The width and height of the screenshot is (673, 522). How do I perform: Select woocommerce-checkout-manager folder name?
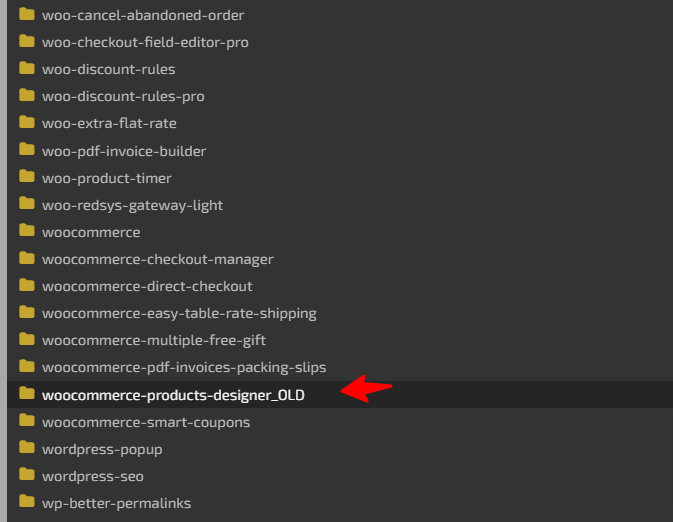pyautogui.click(x=158, y=259)
